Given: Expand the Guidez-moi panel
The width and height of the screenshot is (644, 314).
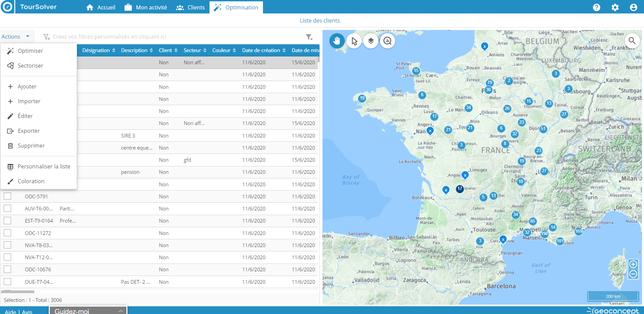Looking at the screenshot, I should click(x=88, y=311).
